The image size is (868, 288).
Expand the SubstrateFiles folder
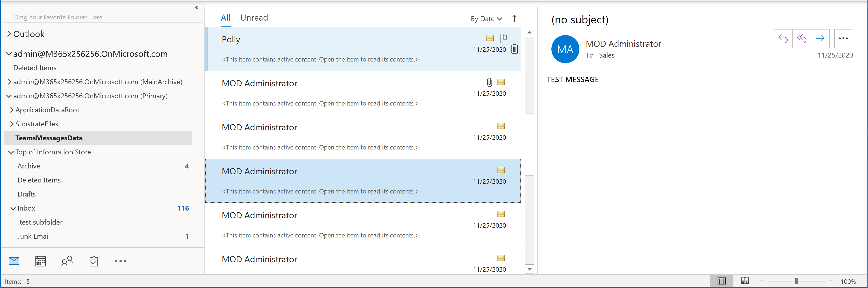tap(11, 124)
